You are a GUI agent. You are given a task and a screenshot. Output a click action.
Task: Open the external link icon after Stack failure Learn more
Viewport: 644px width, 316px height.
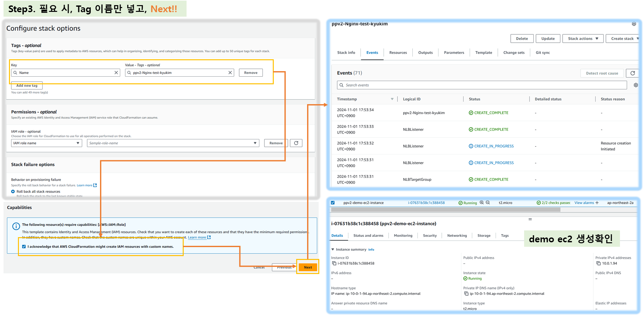[x=95, y=185]
